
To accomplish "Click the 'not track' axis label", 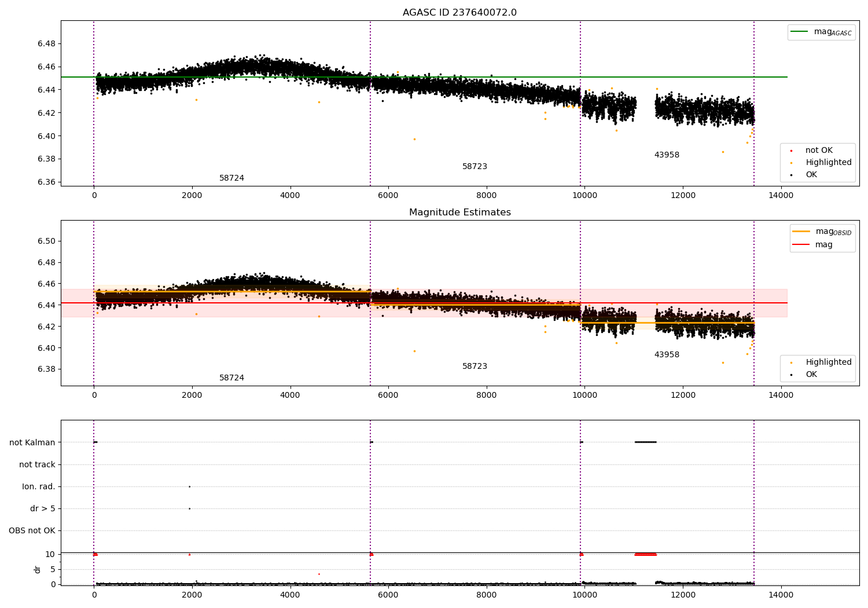I will click(37, 464).
